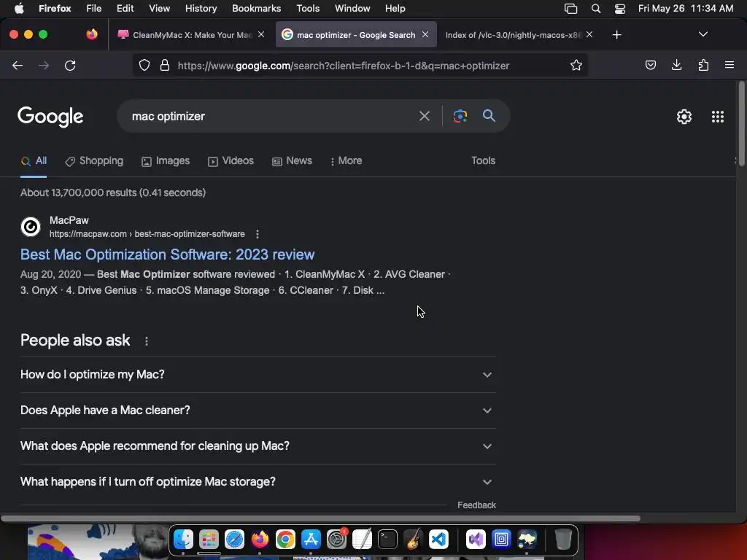Click the Feedback link

(476, 505)
